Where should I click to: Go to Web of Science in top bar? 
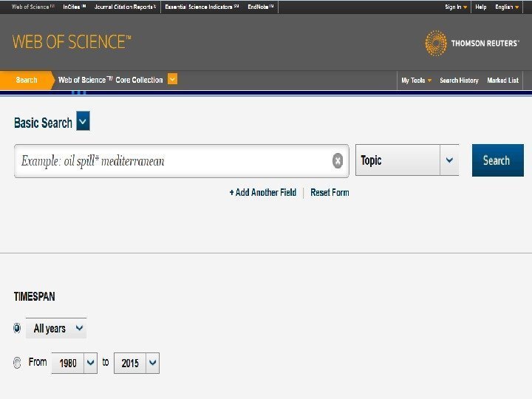tap(33, 7)
